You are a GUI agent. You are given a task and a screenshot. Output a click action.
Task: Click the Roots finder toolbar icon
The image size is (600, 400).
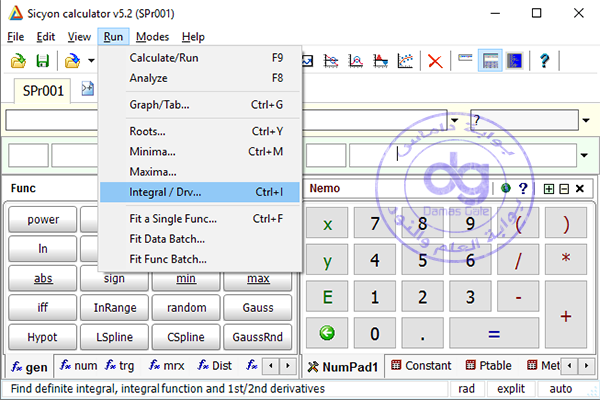point(331,61)
